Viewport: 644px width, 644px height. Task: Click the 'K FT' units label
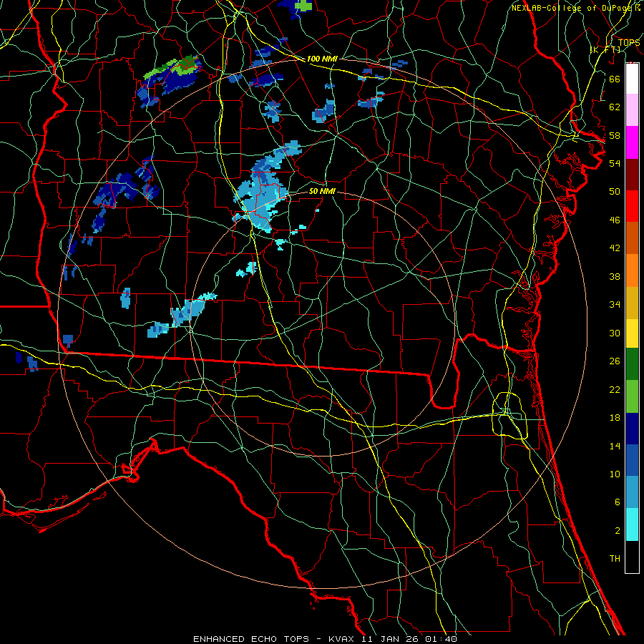point(605,49)
